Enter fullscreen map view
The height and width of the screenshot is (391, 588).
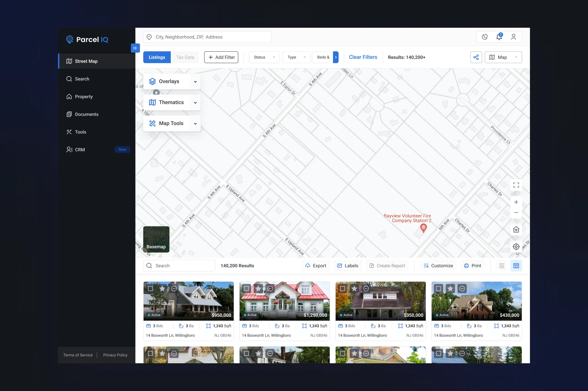(x=516, y=185)
